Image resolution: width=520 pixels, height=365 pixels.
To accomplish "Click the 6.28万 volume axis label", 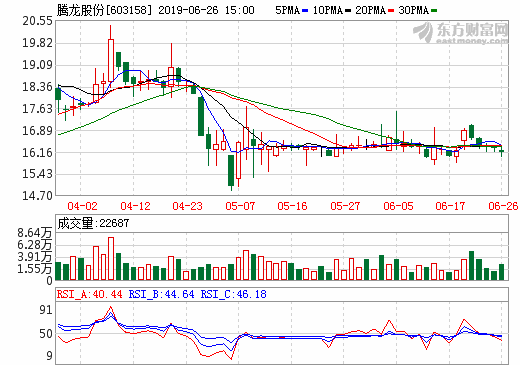I will [35, 245].
